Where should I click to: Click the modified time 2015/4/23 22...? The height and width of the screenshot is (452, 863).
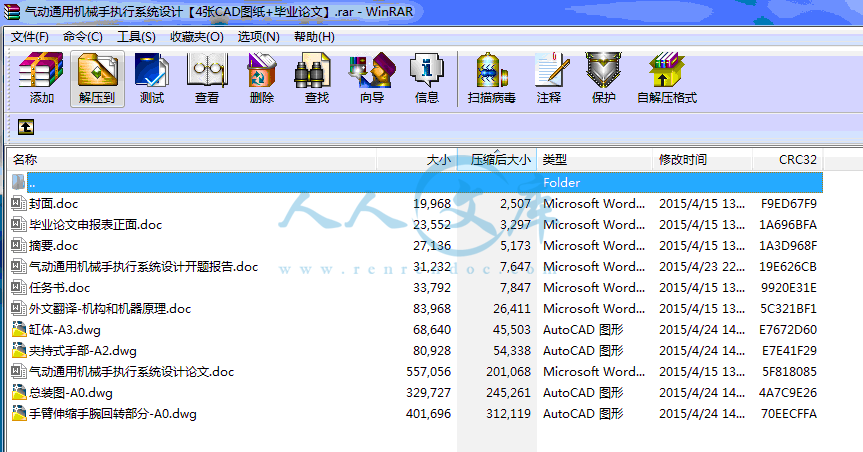702,266
